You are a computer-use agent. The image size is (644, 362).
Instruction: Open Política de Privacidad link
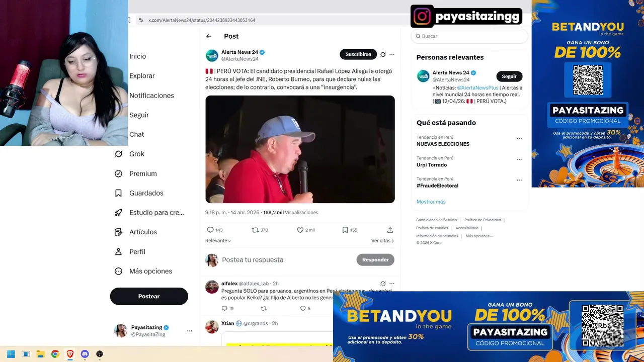click(x=482, y=220)
